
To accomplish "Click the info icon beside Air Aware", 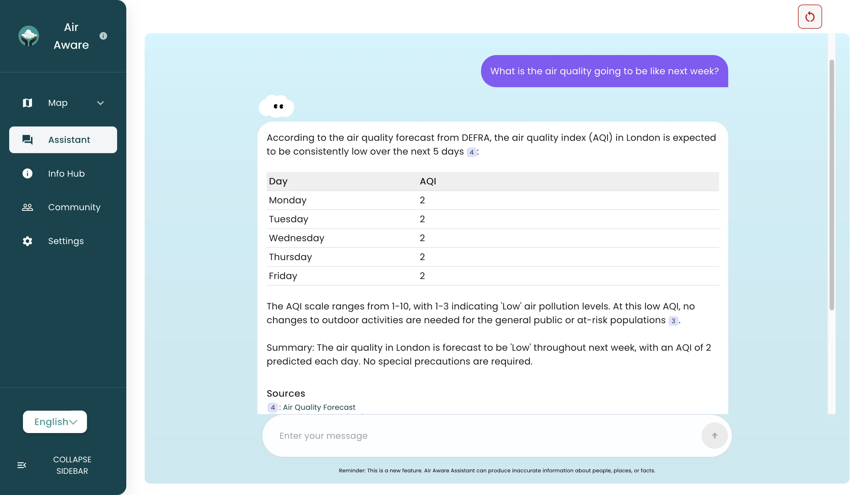I will (103, 36).
